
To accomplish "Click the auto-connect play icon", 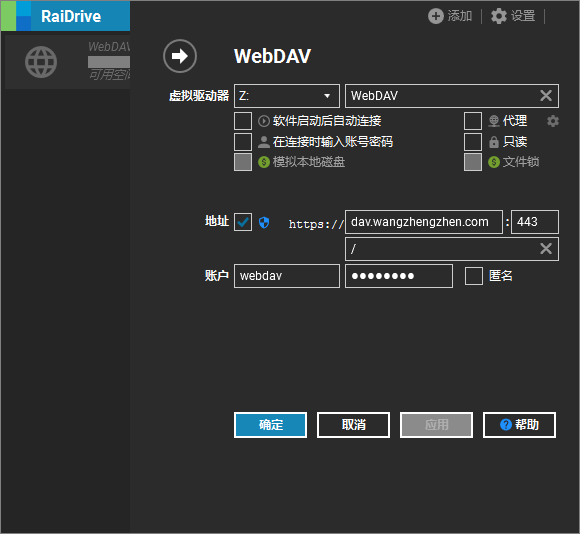I will point(264,121).
